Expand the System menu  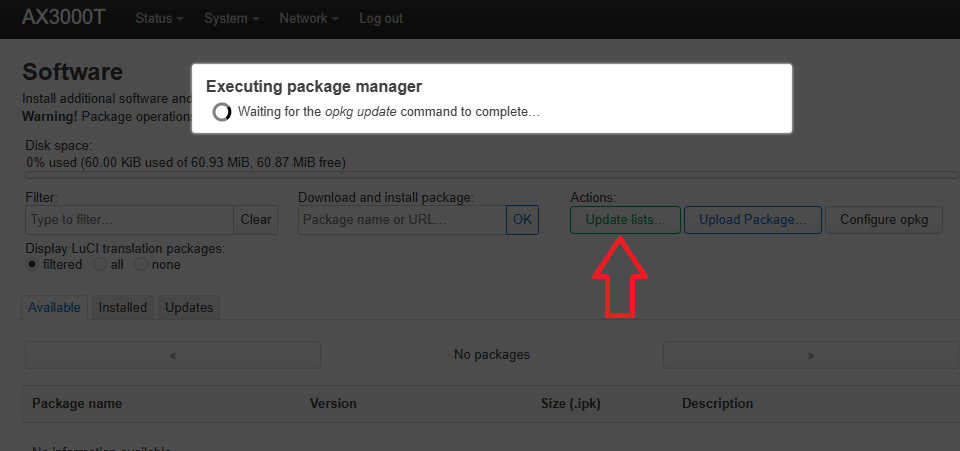tap(231, 18)
